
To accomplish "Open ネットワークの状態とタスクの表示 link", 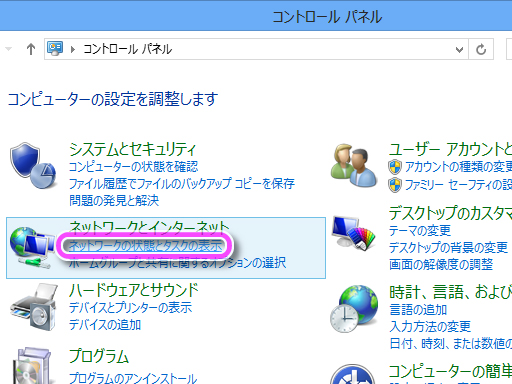I will click(145, 246).
